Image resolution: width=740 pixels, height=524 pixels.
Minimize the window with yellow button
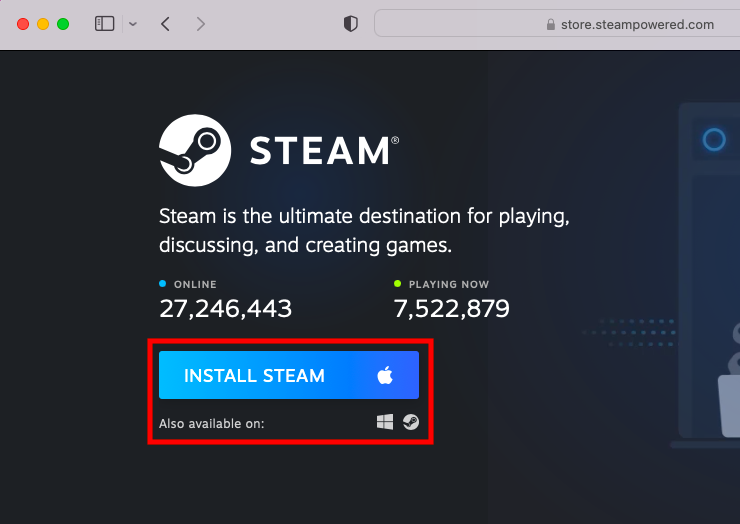click(43, 24)
